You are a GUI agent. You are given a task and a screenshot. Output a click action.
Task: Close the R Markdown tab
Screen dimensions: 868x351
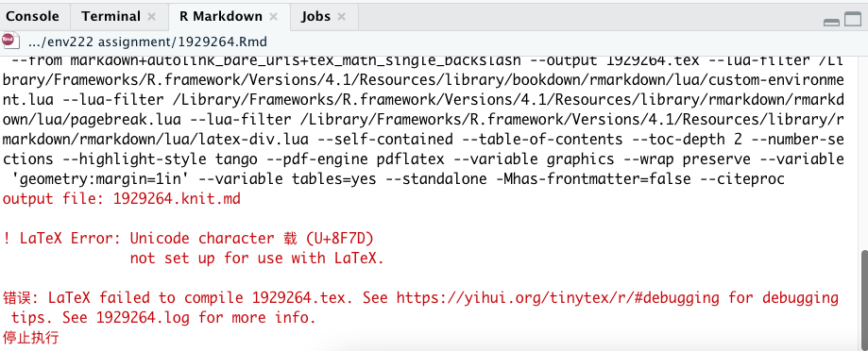[273, 17]
